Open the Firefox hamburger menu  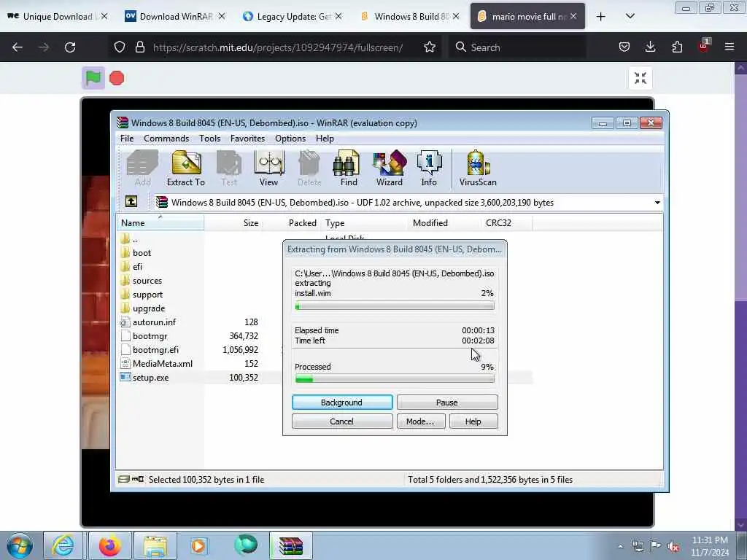[x=729, y=47]
